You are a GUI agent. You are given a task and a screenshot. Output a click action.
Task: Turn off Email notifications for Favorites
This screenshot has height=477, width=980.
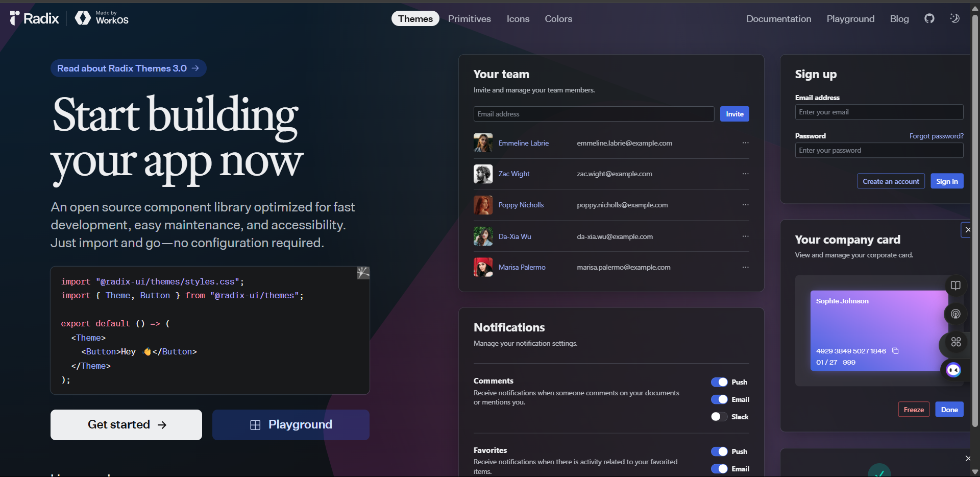[x=720, y=468]
